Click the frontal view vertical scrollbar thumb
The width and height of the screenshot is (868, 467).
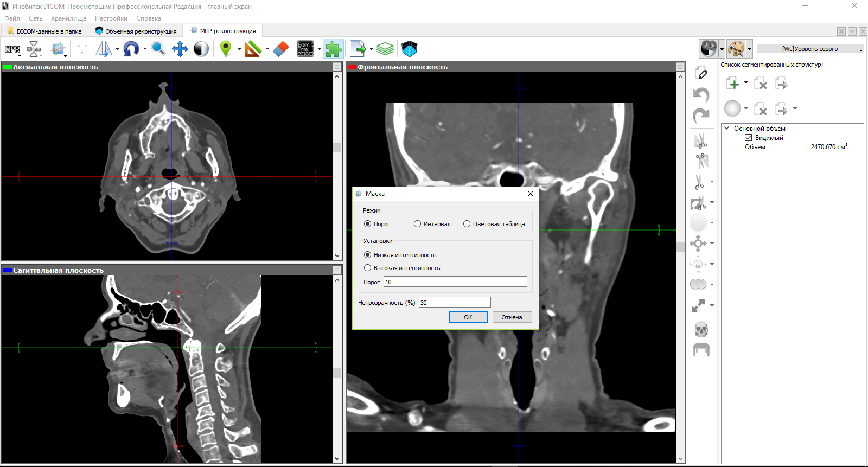click(x=680, y=247)
